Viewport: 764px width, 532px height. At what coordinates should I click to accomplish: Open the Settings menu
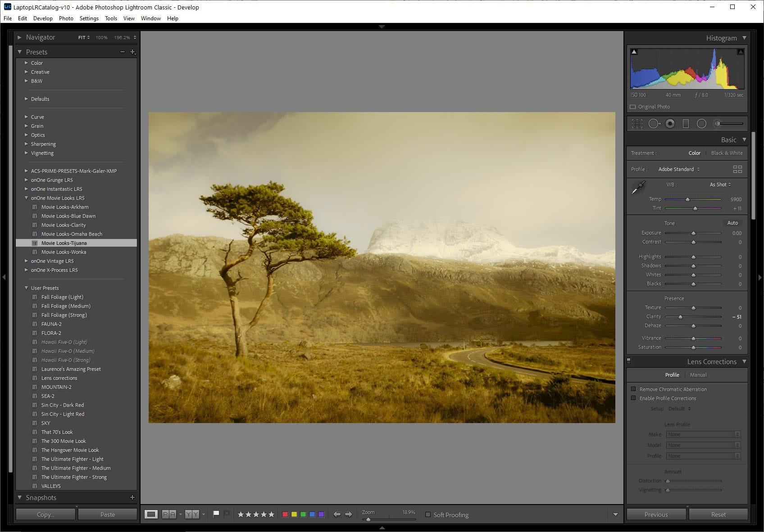coord(89,18)
